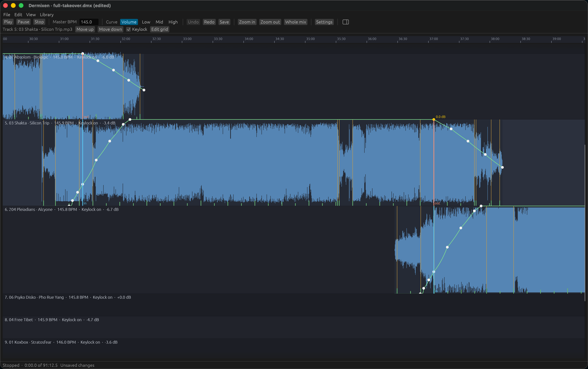
Task: Click the Play button
Action: click(8, 22)
